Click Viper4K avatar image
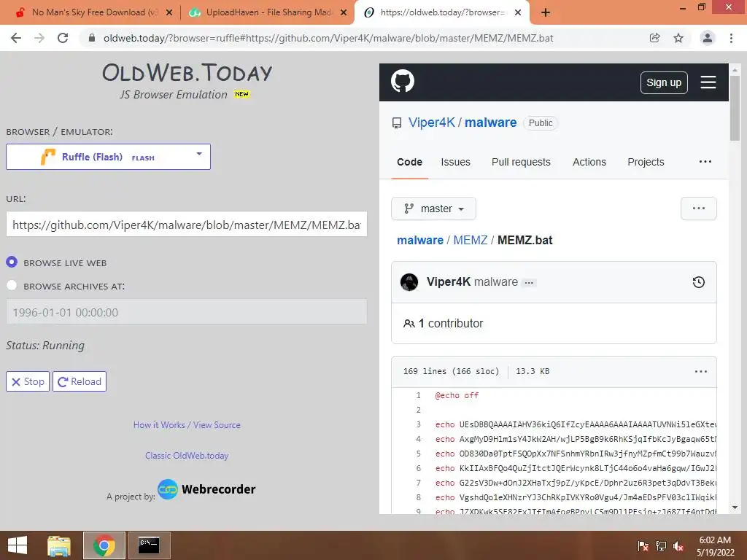The image size is (747, 560). point(409,282)
